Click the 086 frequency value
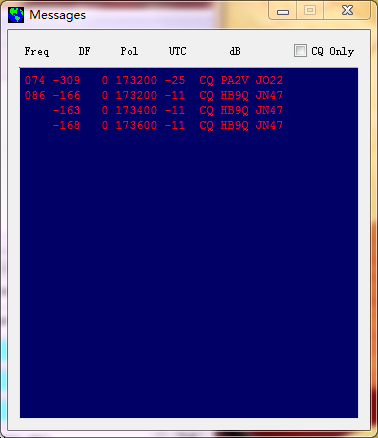378x438 pixels. [35, 95]
